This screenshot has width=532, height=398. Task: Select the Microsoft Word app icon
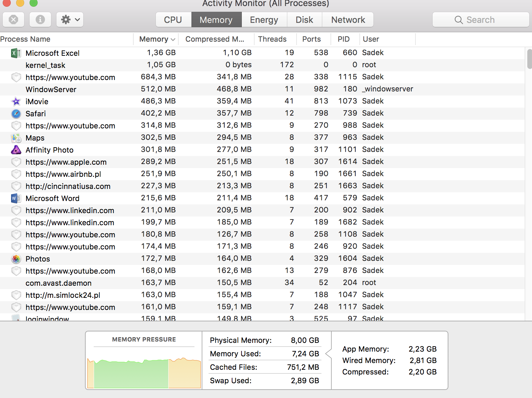(16, 198)
